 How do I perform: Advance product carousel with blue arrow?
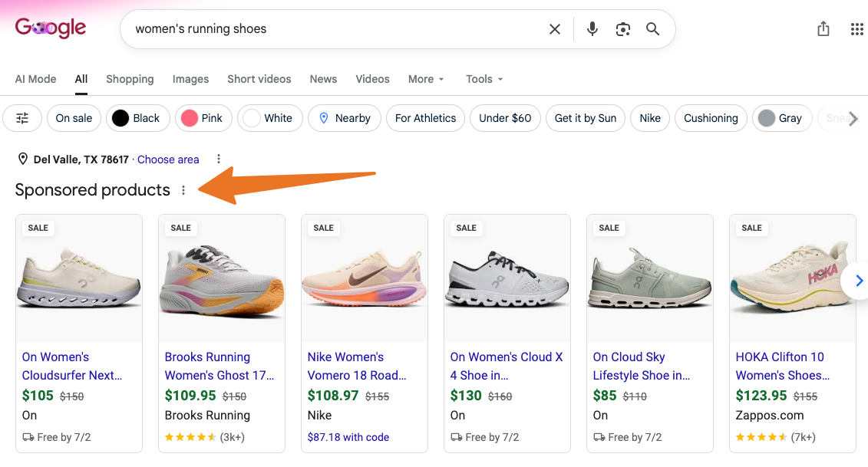tap(858, 281)
